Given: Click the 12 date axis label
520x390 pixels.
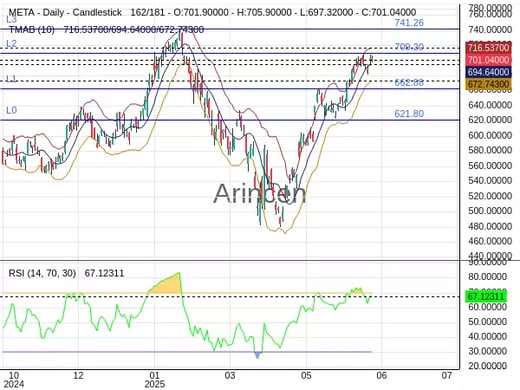Looking at the screenshot, I should pyautogui.click(x=78, y=375).
